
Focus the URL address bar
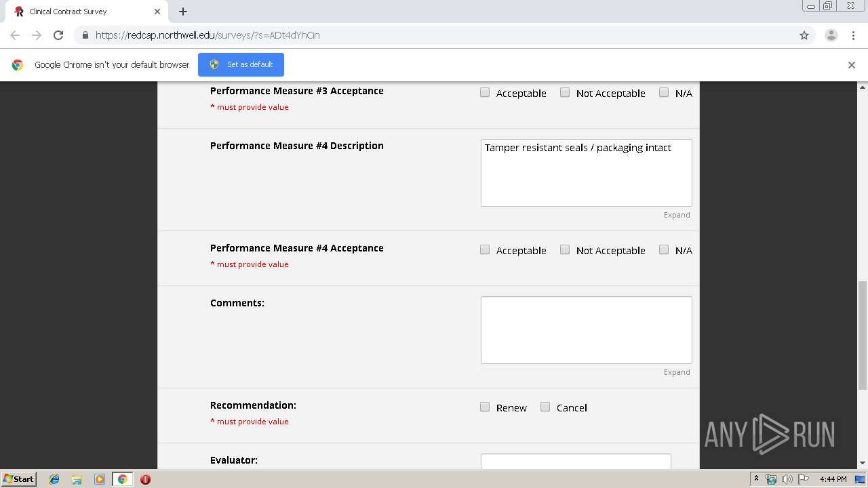[434, 35]
